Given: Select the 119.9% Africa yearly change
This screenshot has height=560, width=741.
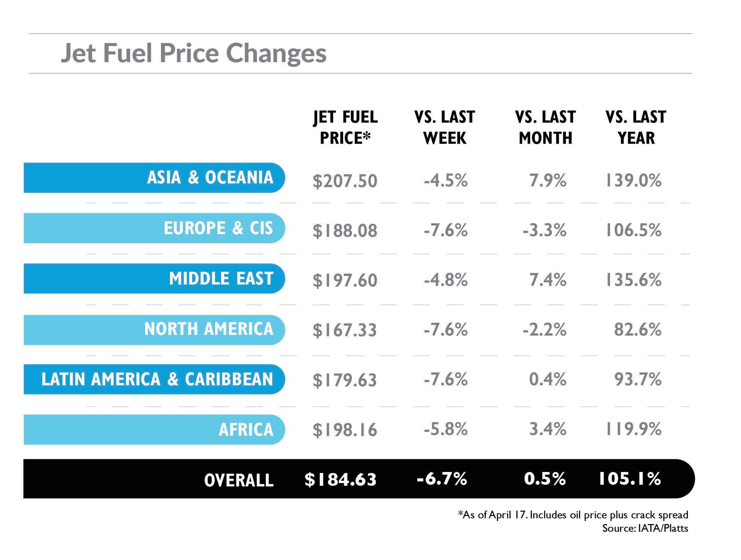Looking at the screenshot, I should pos(633,429).
